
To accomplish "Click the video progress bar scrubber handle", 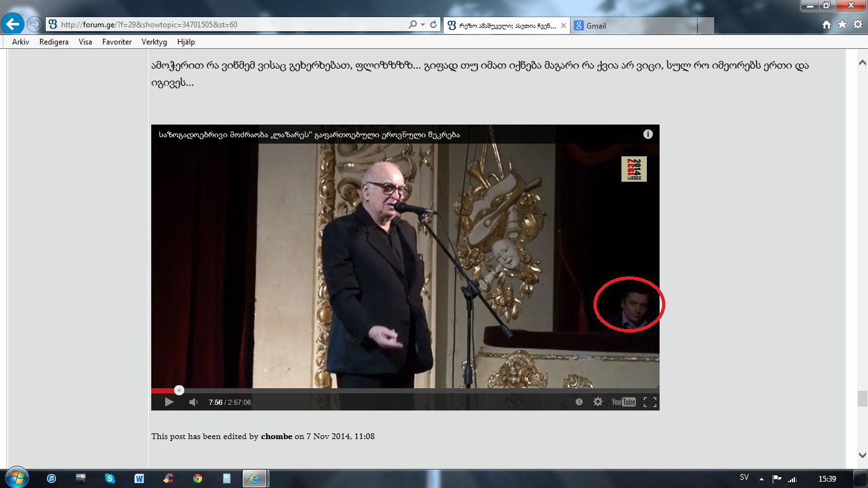I will tap(179, 390).
